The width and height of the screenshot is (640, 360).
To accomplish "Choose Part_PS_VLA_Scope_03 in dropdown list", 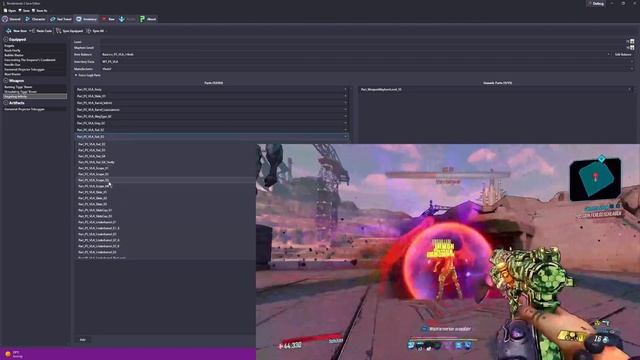I will pos(93,180).
